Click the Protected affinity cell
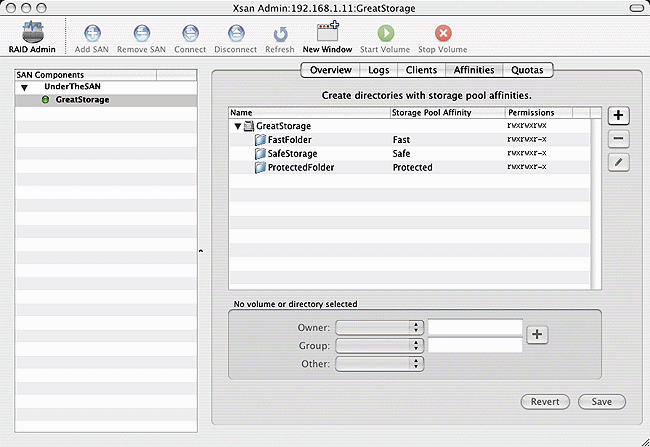The height and width of the screenshot is (447, 650). pos(412,168)
